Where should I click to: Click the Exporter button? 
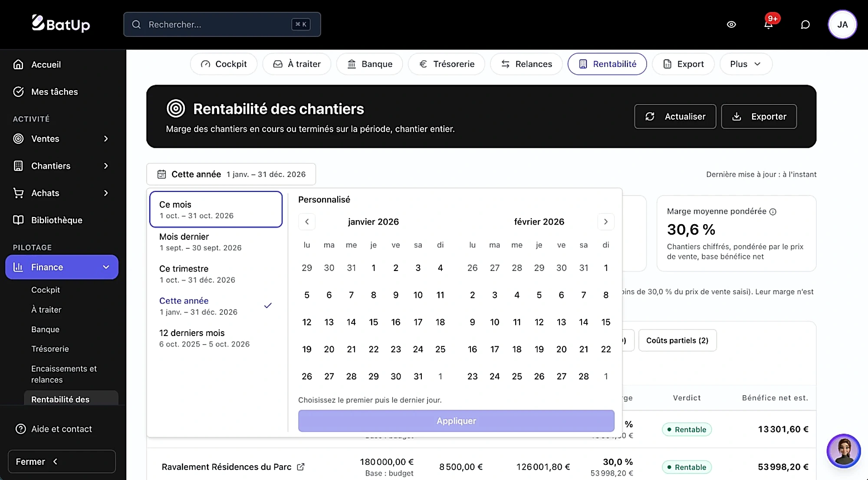(759, 117)
